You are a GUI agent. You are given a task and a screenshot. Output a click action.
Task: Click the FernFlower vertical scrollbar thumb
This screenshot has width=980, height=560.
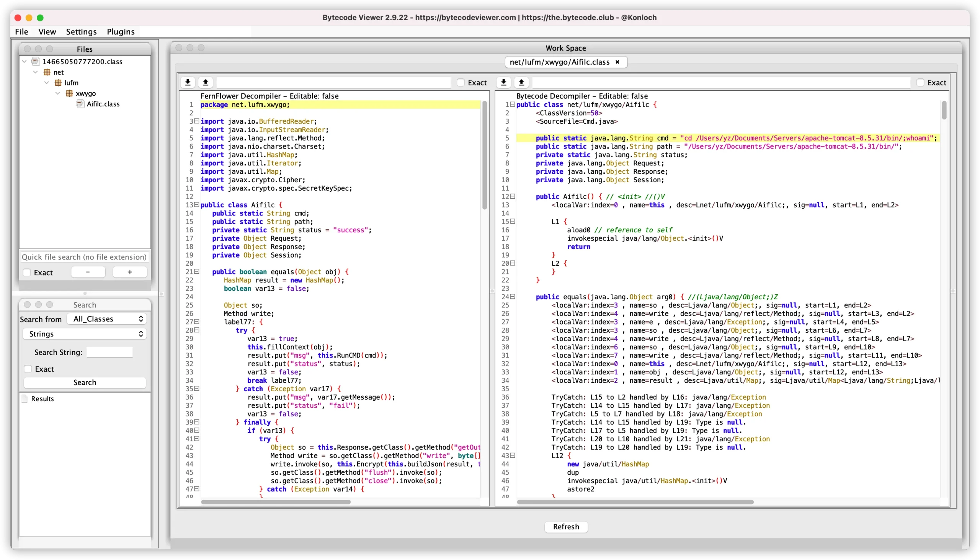pyautogui.click(x=484, y=155)
